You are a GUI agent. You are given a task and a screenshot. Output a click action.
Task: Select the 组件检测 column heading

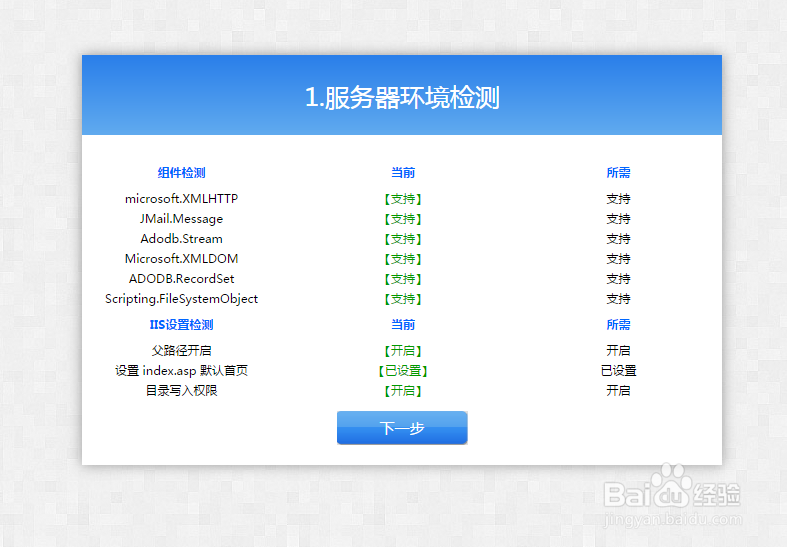[181, 173]
